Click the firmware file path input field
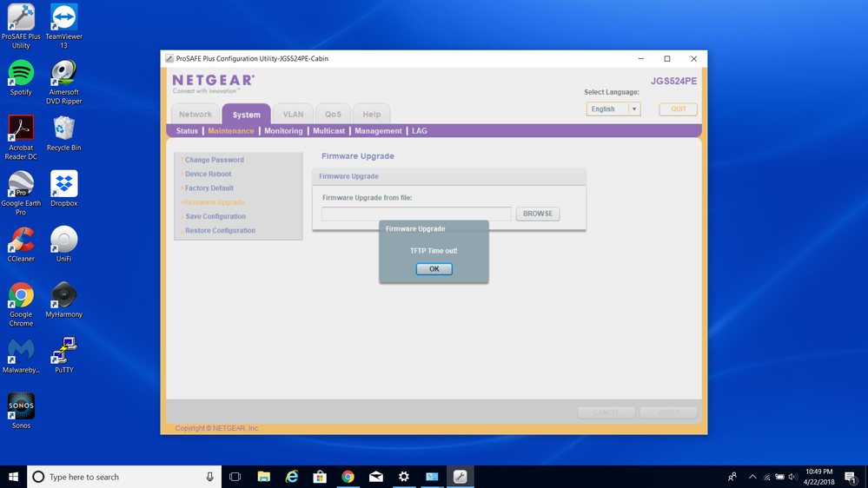Image resolution: width=868 pixels, height=488 pixels. [x=416, y=214]
